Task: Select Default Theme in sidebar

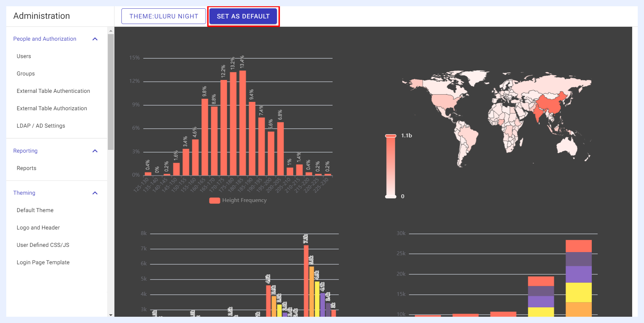Action: coord(35,210)
